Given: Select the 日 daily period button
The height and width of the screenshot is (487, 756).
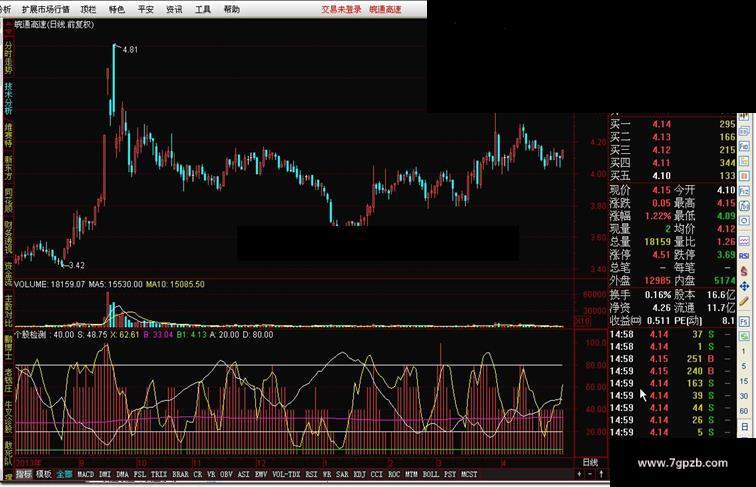Looking at the screenshot, I should tap(744, 427).
